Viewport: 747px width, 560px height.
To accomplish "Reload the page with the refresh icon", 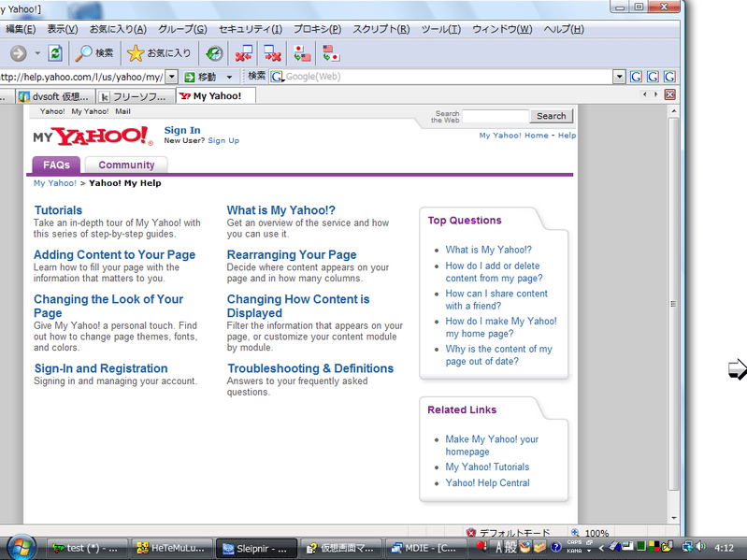I will click(55, 53).
